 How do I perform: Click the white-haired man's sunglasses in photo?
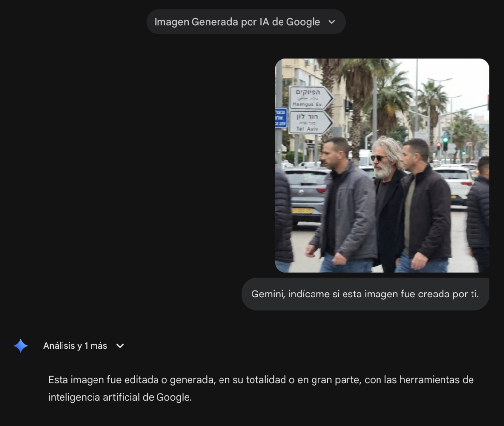tap(378, 158)
